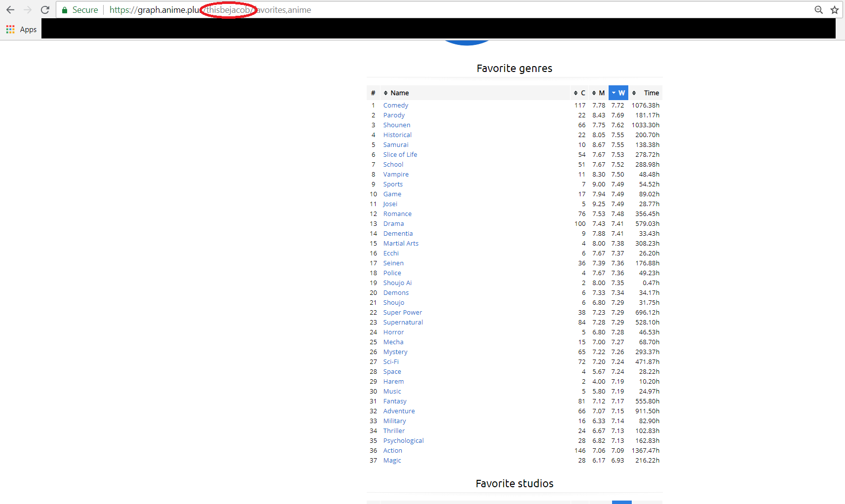The width and height of the screenshot is (845, 504).
Task: Sort genres by the C count column
Action: pyautogui.click(x=579, y=93)
